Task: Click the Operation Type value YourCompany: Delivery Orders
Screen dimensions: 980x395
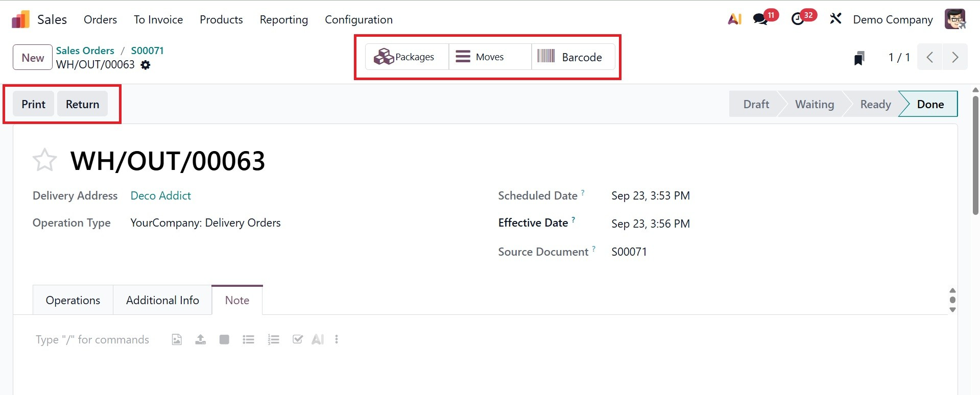Action: tap(205, 223)
